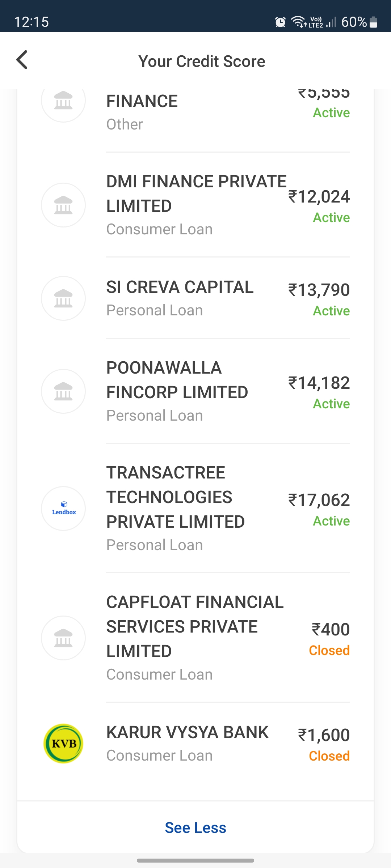This screenshot has height=868, width=391.
Task: Tap Closed status on ₹400 loan
Action: (x=329, y=650)
